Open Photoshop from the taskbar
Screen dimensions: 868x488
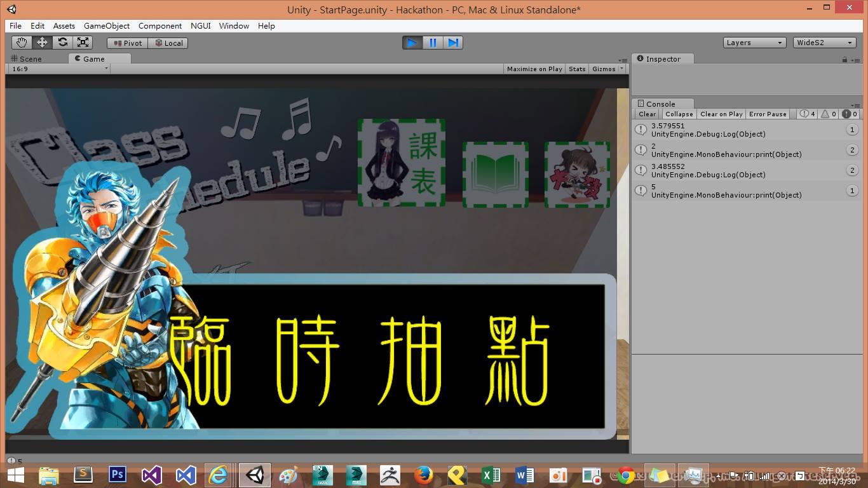pyautogui.click(x=118, y=475)
